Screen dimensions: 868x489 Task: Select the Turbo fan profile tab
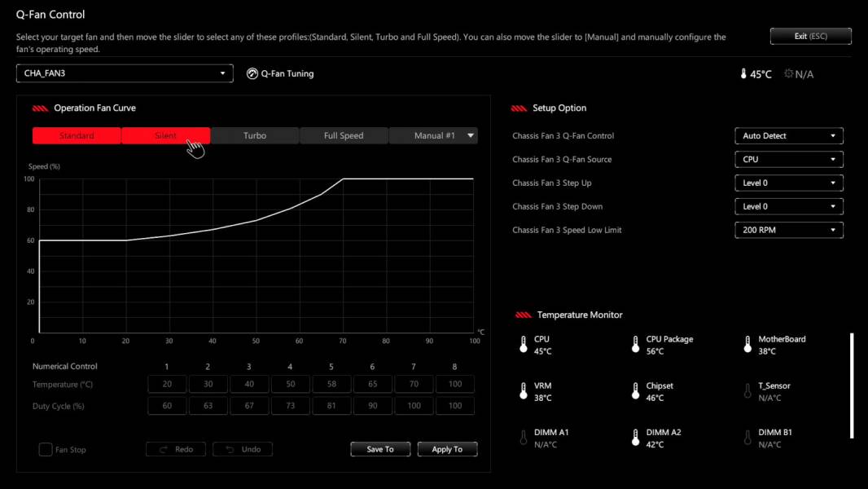(x=255, y=135)
